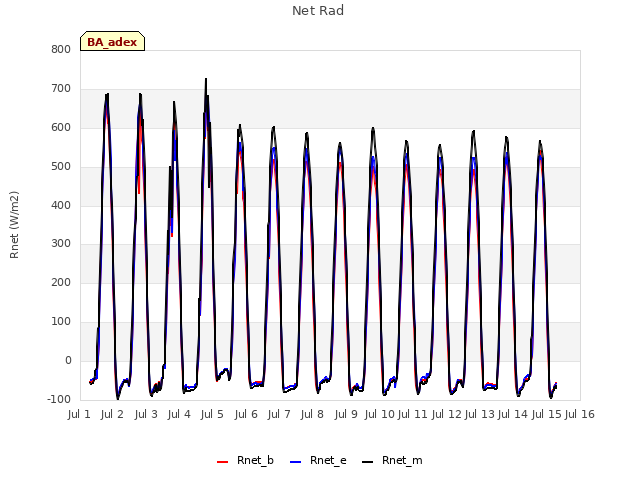
Task: Click the blue Rnet_e legend line swatch
Action: click(295, 462)
